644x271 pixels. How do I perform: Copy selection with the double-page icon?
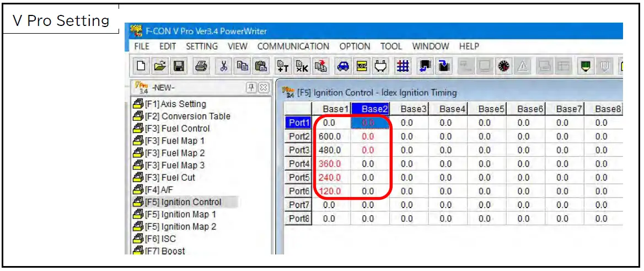coord(243,66)
